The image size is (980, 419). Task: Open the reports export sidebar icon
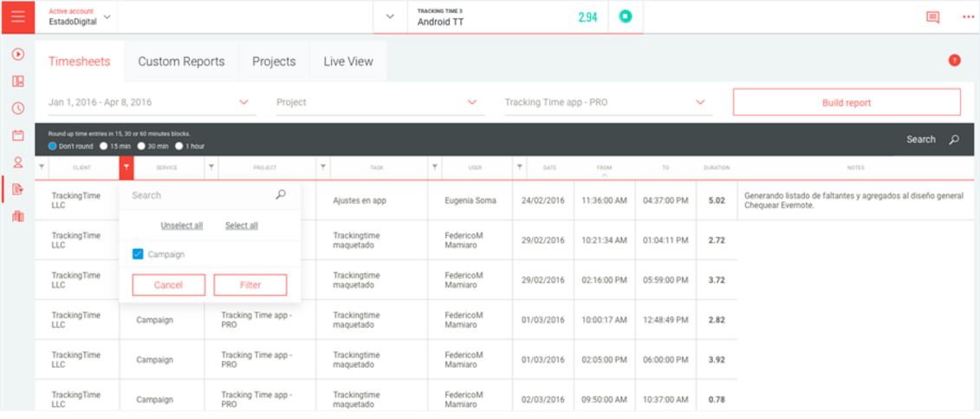(x=18, y=189)
